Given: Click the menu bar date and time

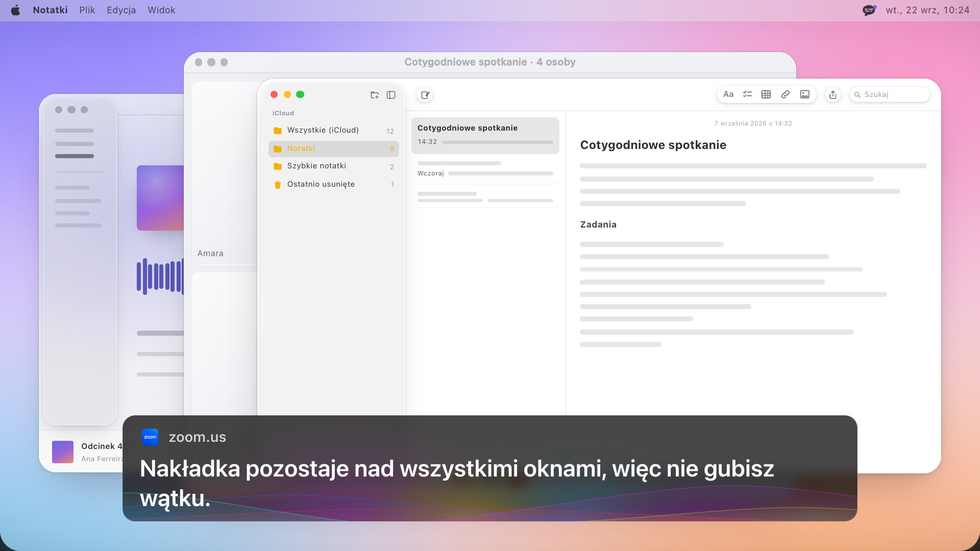Looking at the screenshot, I should tap(927, 10).
